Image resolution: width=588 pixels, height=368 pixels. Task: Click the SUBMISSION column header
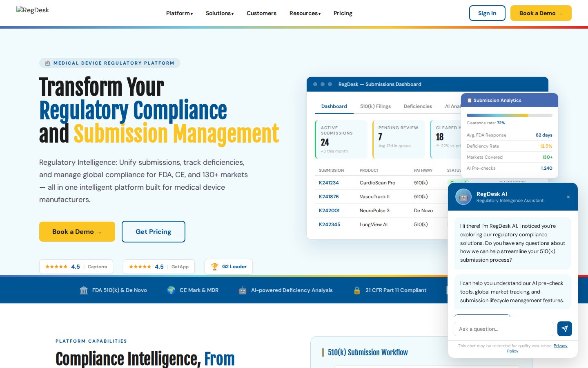[331, 170]
